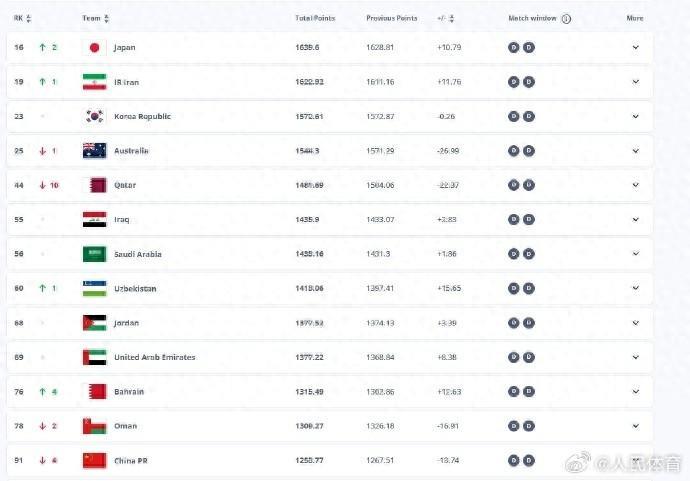Click the Uzbekistan flag icon
The width and height of the screenshot is (690, 481).
click(94, 288)
